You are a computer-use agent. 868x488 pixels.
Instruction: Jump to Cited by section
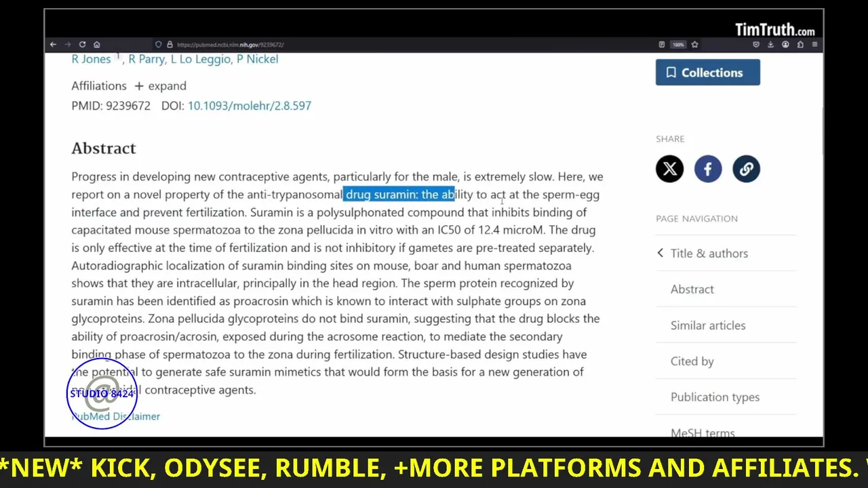coord(692,361)
